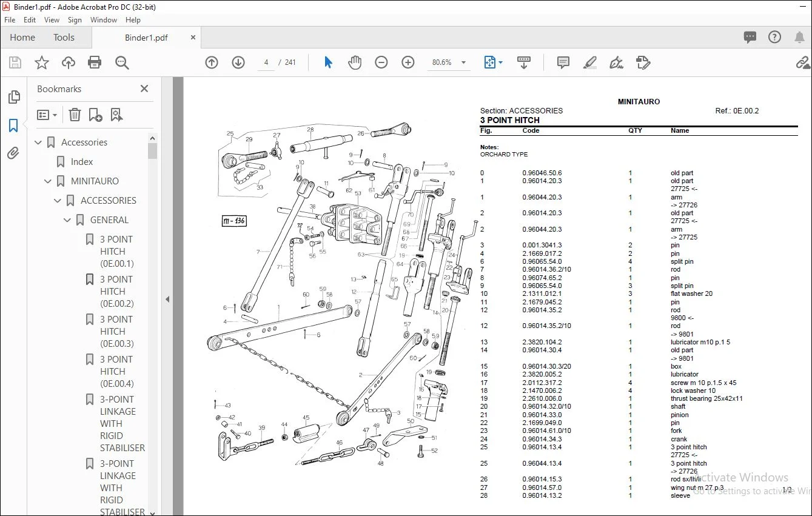Switch to the Tools tab
Screen dimensions: 812x516
click(64, 38)
